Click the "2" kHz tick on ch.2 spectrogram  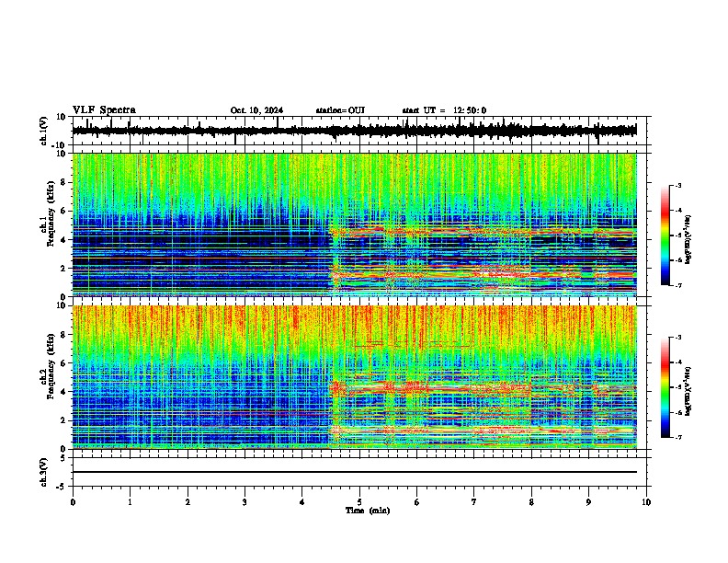click(x=63, y=420)
